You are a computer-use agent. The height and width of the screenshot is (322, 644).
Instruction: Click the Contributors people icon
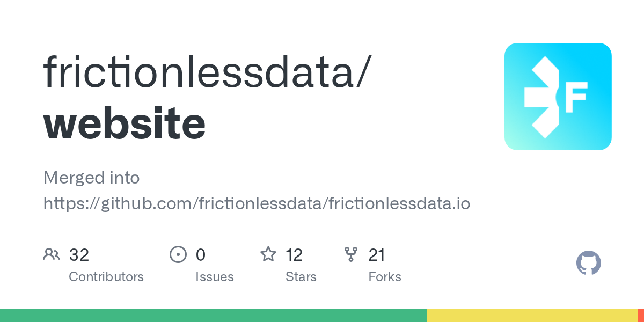52,254
